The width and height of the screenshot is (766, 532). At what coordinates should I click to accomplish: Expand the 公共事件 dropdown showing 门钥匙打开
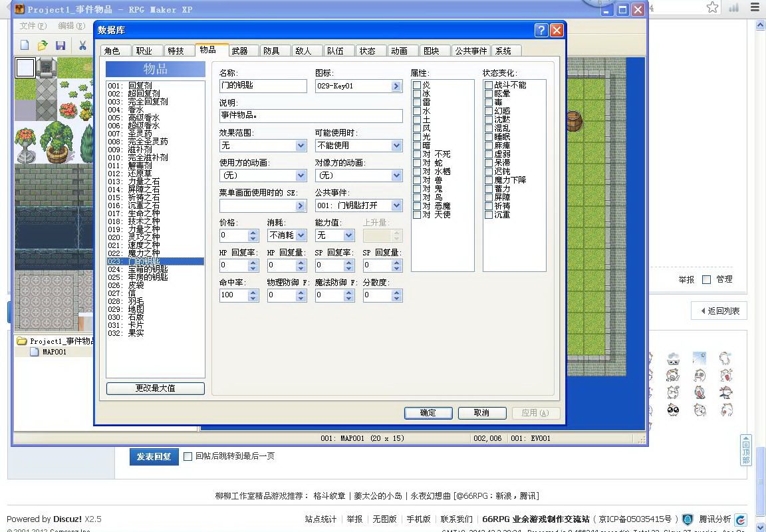point(397,205)
